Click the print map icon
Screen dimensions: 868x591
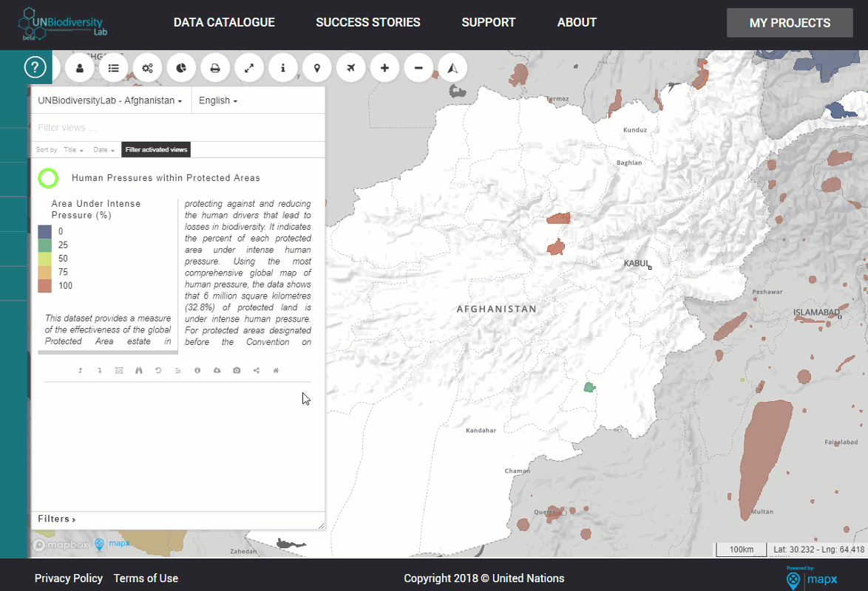[x=215, y=68]
